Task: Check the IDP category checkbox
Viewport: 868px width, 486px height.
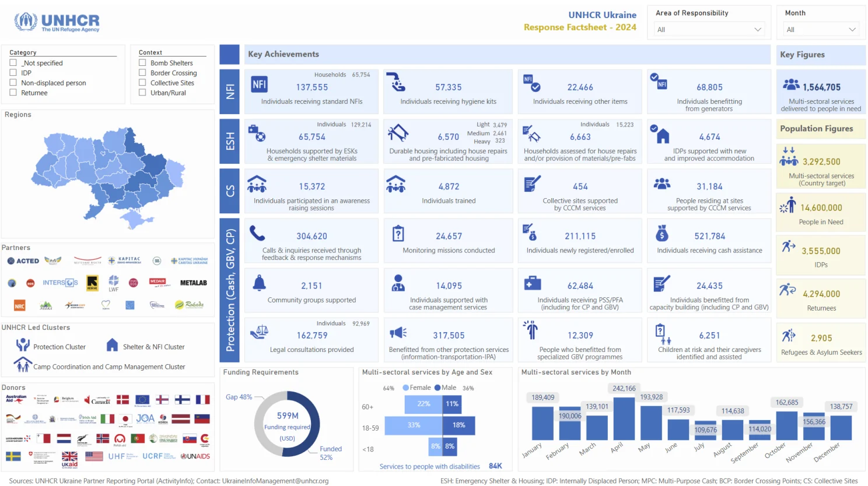Action: 13,72
